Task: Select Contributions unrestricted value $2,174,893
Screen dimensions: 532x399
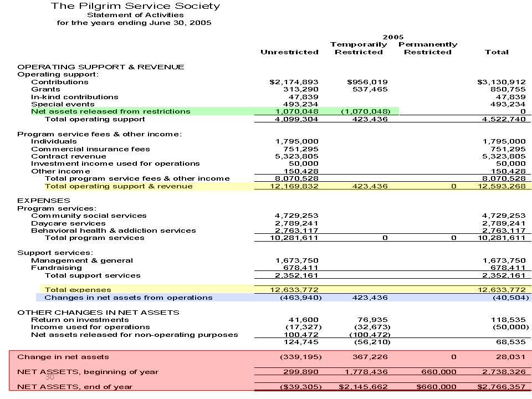Action: point(294,82)
